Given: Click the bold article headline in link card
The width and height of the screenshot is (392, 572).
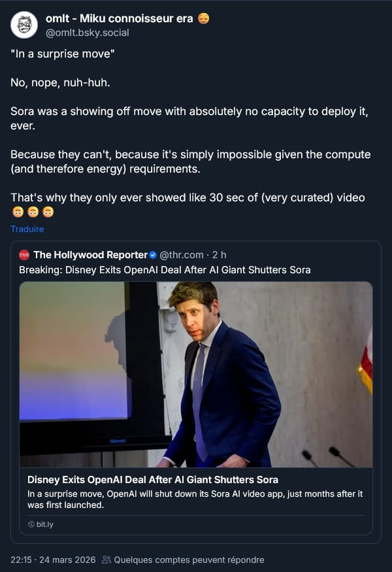Looking at the screenshot, I should (152, 480).
